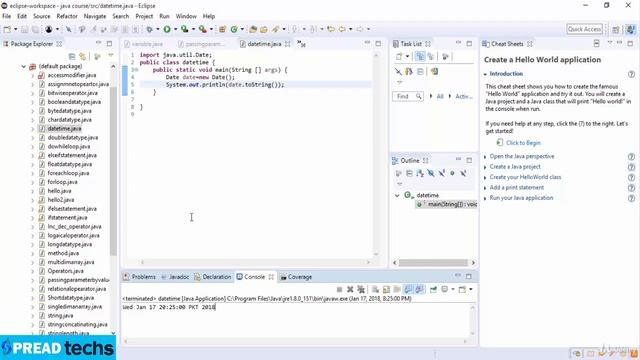
Task: Toggle Show Console When Standard Out Changes
Action: click(x=408, y=289)
